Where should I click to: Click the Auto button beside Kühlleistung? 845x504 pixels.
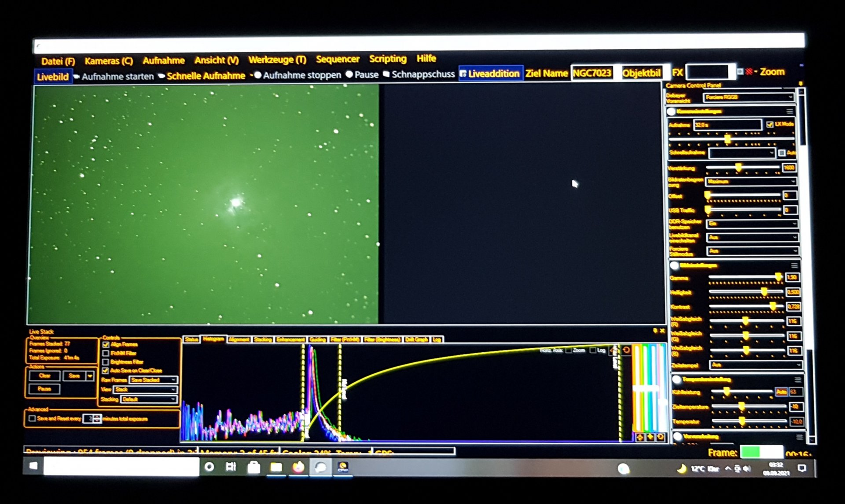[x=781, y=392]
